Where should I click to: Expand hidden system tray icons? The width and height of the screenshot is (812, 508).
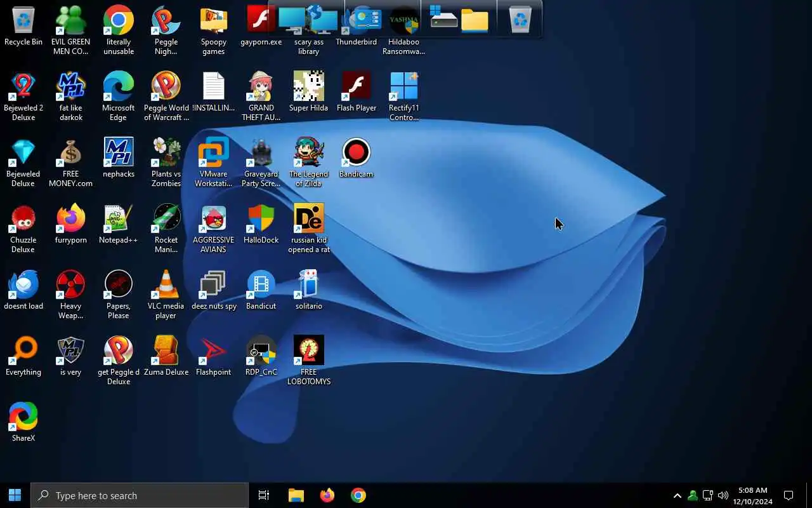[677, 495]
